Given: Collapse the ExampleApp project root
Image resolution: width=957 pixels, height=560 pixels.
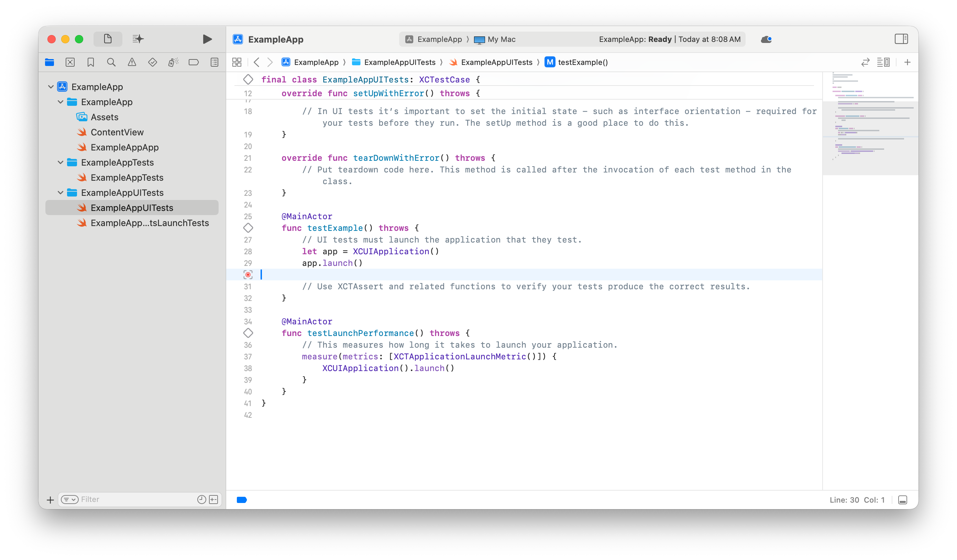Looking at the screenshot, I should point(51,87).
